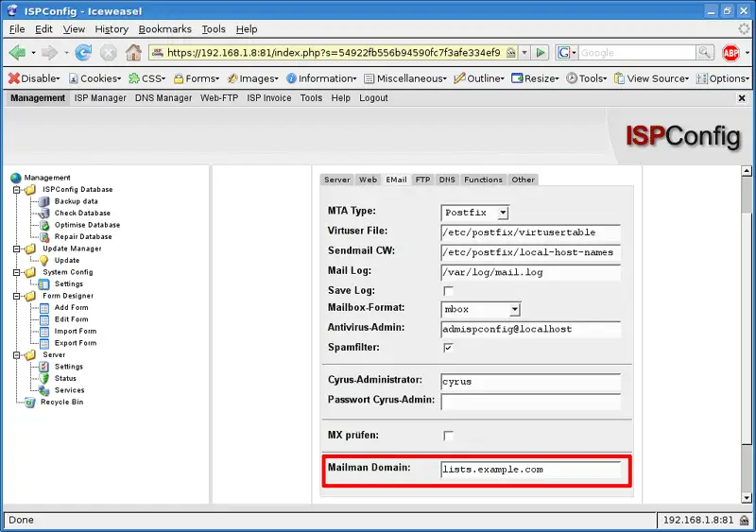Click the search magnifier button

click(704, 53)
